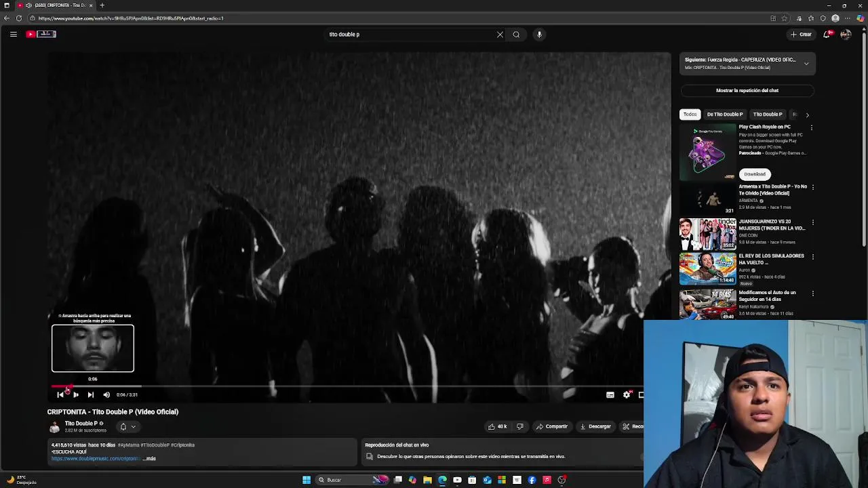Select the Todos filter chip

coord(690,115)
